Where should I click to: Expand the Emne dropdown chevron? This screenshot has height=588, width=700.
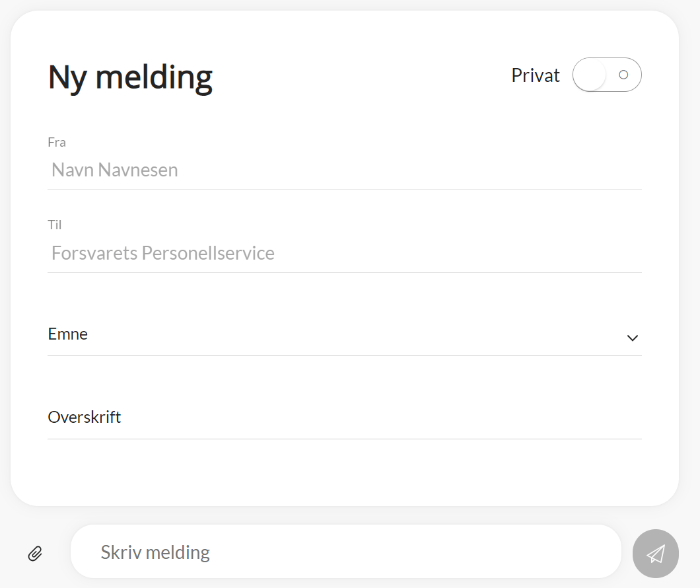coord(632,338)
